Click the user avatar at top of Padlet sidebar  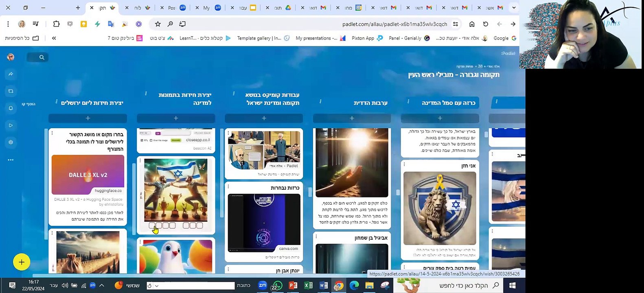click(x=11, y=57)
